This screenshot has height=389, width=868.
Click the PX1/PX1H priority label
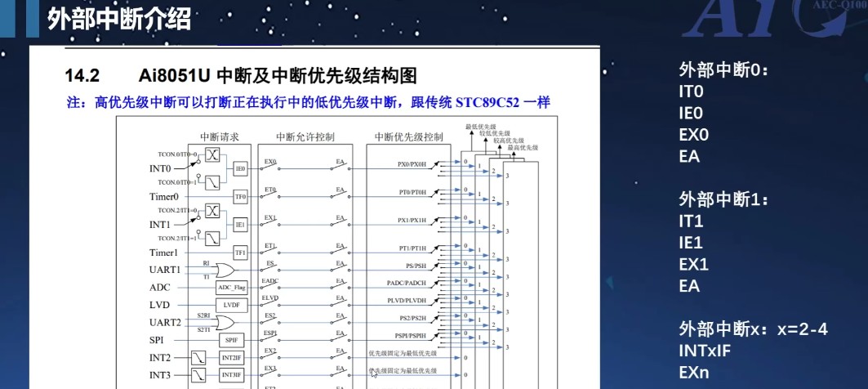(x=412, y=221)
